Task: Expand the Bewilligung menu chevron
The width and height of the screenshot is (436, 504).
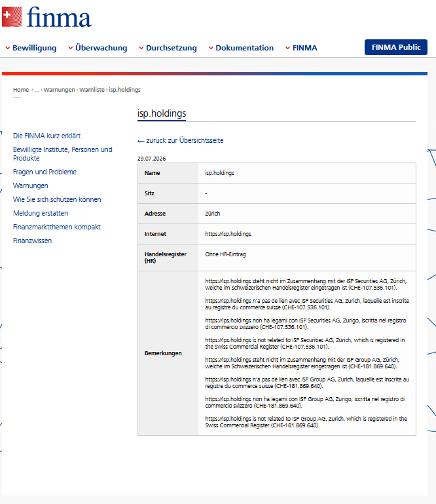Action: [x=8, y=48]
